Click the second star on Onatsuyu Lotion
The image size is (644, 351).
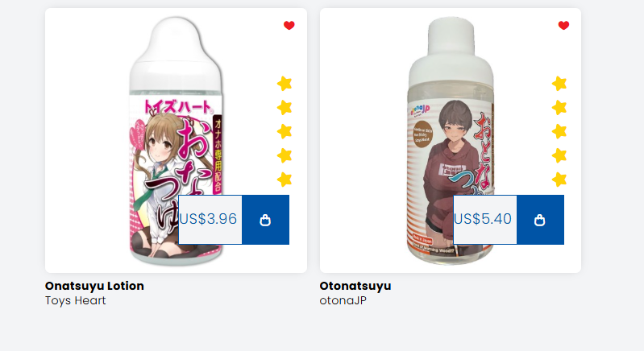[x=285, y=107]
